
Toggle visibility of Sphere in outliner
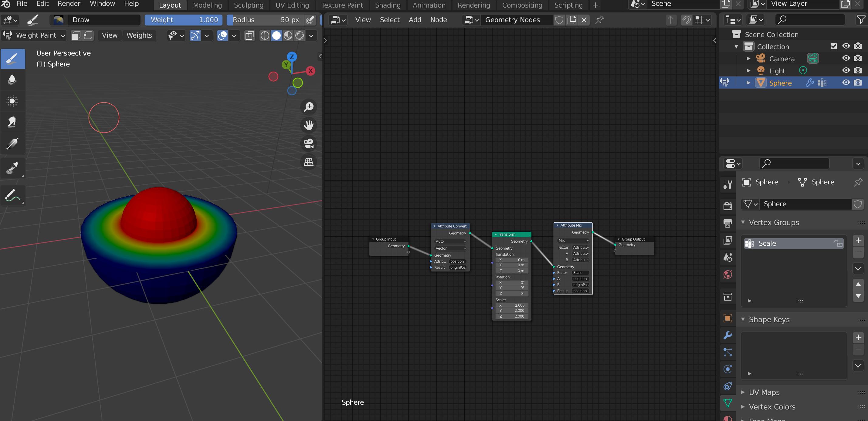coord(846,83)
